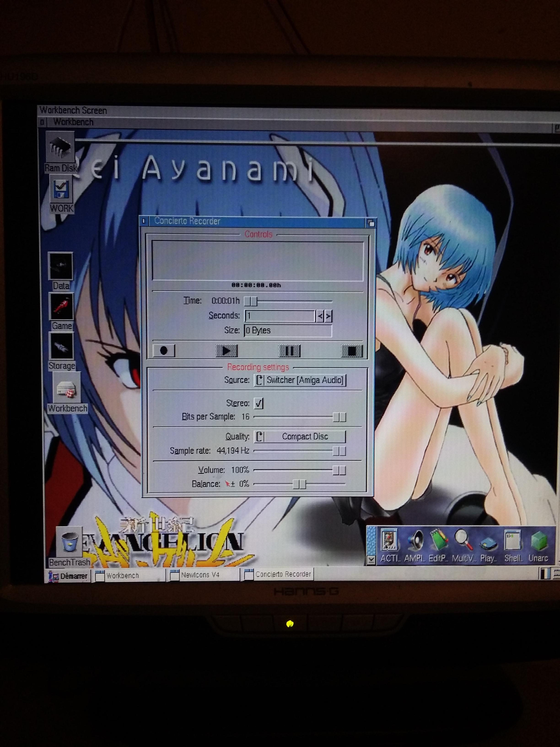Click the dock's down arrow button
Image resolution: width=560 pixels, height=747 pixels.
tap(371, 560)
